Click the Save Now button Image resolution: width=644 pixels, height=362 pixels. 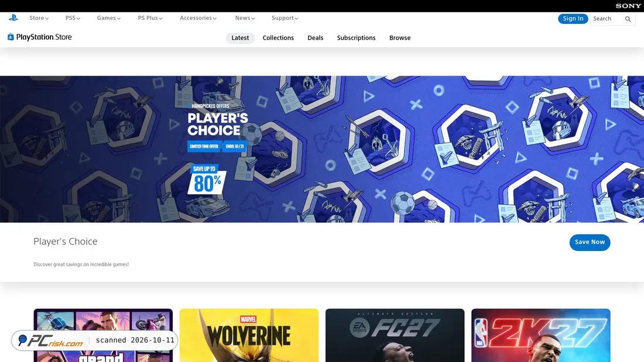point(590,242)
